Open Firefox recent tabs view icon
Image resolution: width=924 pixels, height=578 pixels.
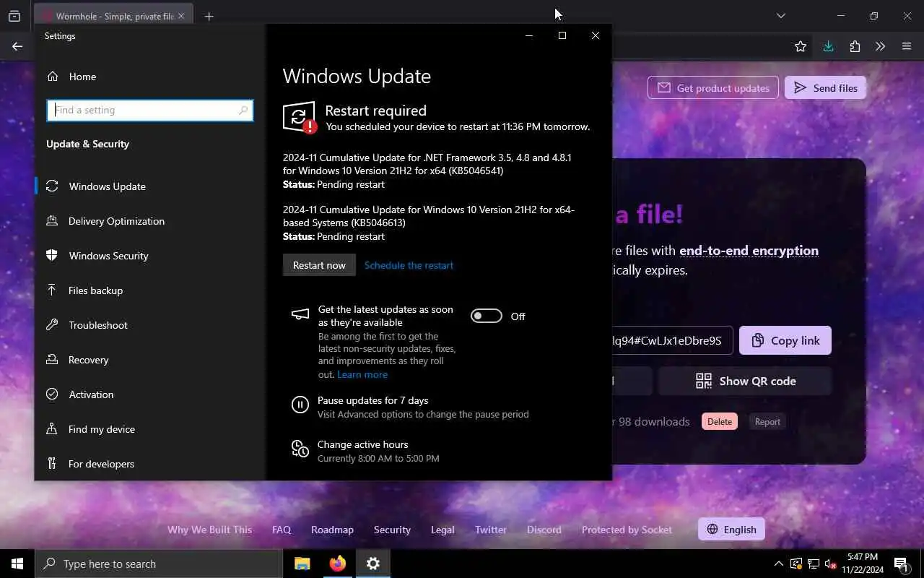[x=14, y=16]
